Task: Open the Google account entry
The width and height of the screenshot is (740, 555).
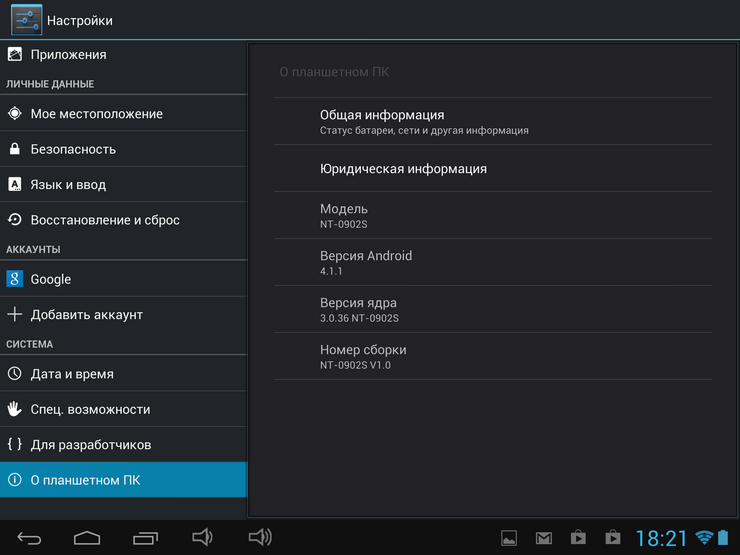Action: tap(124, 279)
